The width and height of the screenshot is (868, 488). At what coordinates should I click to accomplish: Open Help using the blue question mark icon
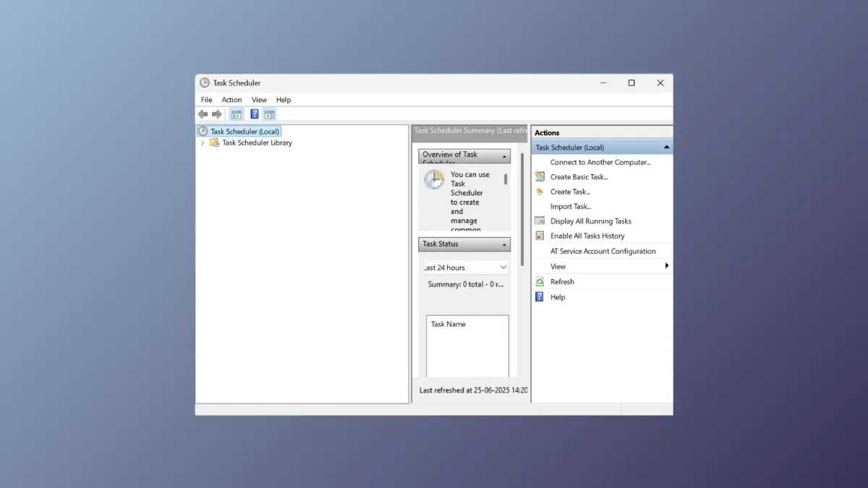pyautogui.click(x=540, y=296)
